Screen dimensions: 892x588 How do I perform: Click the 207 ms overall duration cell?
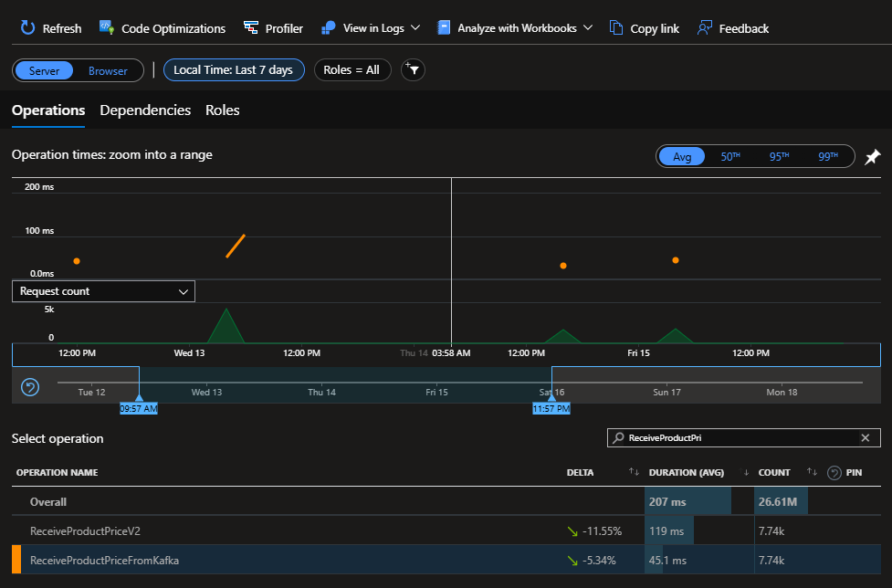(x=687, y=502)
